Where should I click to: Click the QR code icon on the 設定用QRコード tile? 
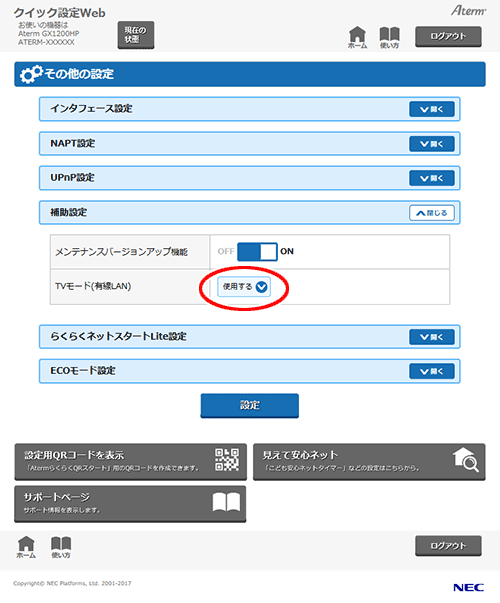click(x=227, y=460)
